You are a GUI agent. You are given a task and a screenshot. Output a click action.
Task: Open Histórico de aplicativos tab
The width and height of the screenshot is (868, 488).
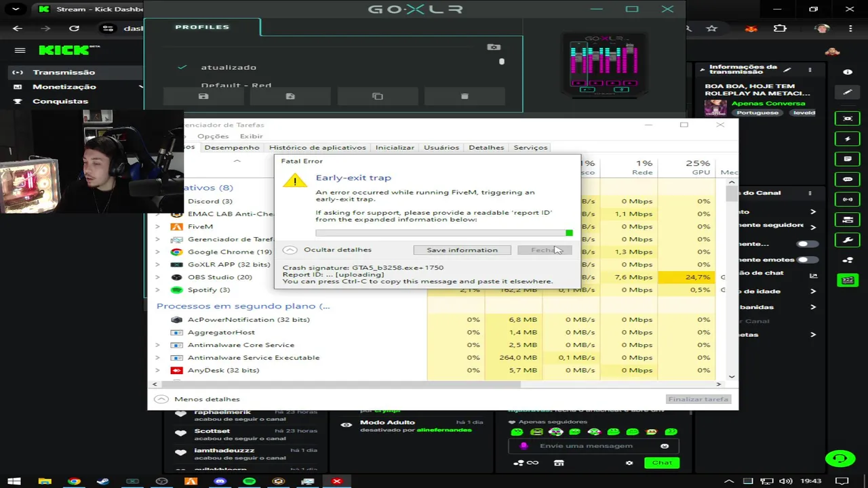tap(317, 147)
